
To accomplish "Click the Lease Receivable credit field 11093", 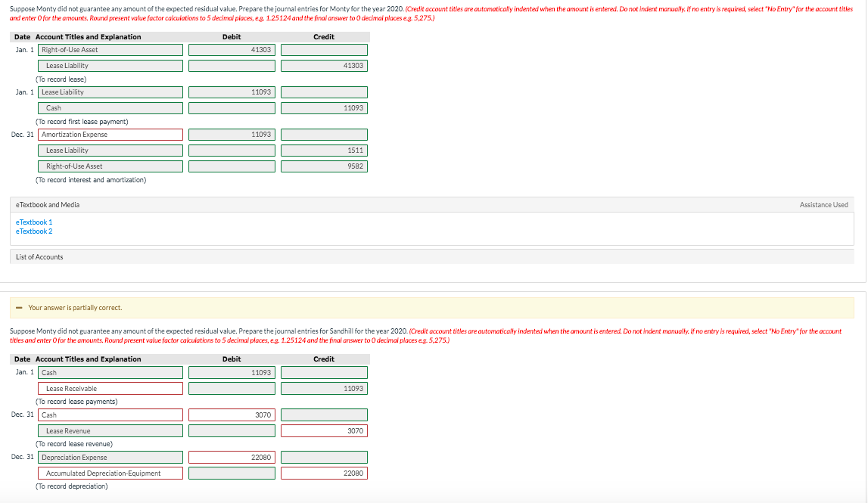I will (x=324, y=389).
